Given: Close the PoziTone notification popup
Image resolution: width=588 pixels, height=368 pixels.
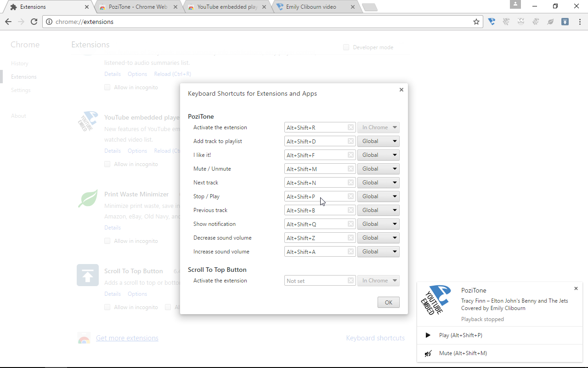Looking at the screenshot, I should (x=576, y=288).
